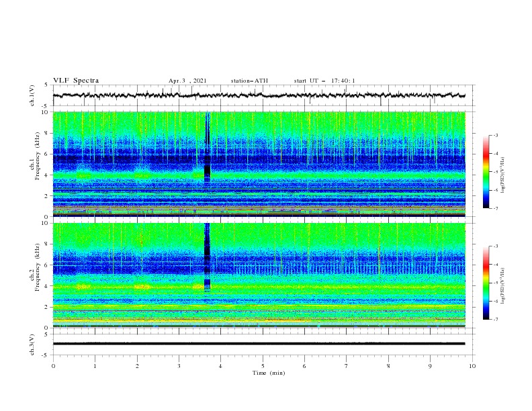This screenshot has height=411, width=532.
Task: Click the time axis tick label '5'
Action: [x=263, y=366]
